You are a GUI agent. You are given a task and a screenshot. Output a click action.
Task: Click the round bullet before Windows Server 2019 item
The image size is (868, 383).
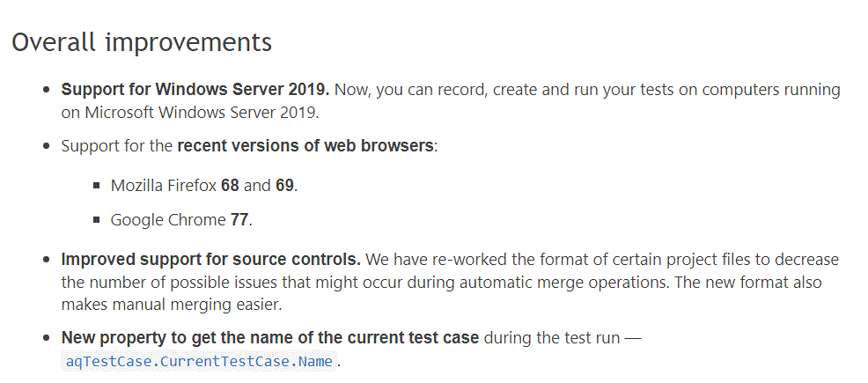47,91
